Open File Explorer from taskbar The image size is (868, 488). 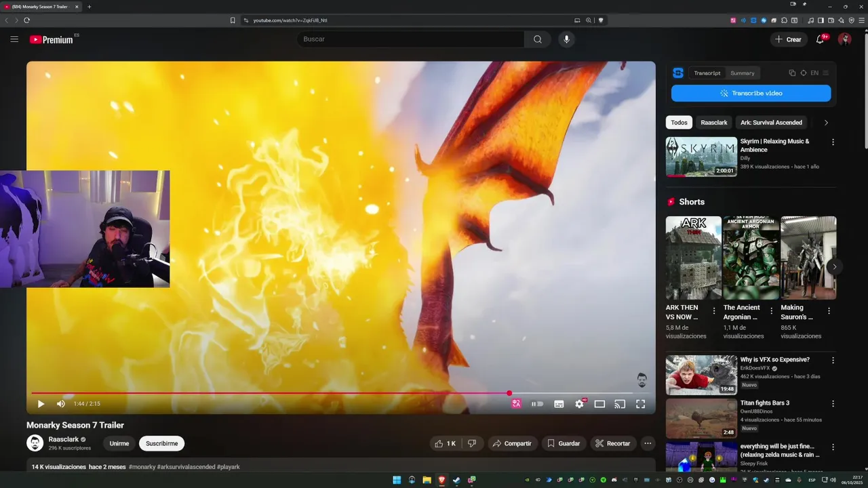427,480
